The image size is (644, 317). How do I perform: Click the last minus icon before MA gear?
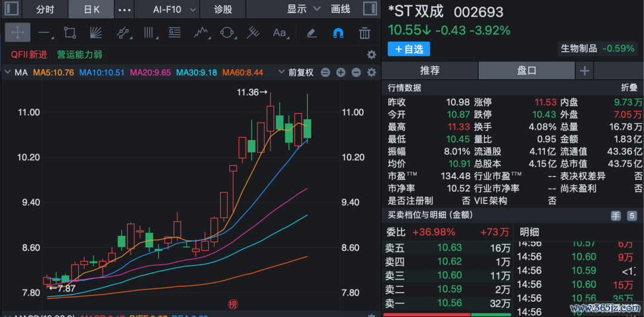(x=356, y=73)
